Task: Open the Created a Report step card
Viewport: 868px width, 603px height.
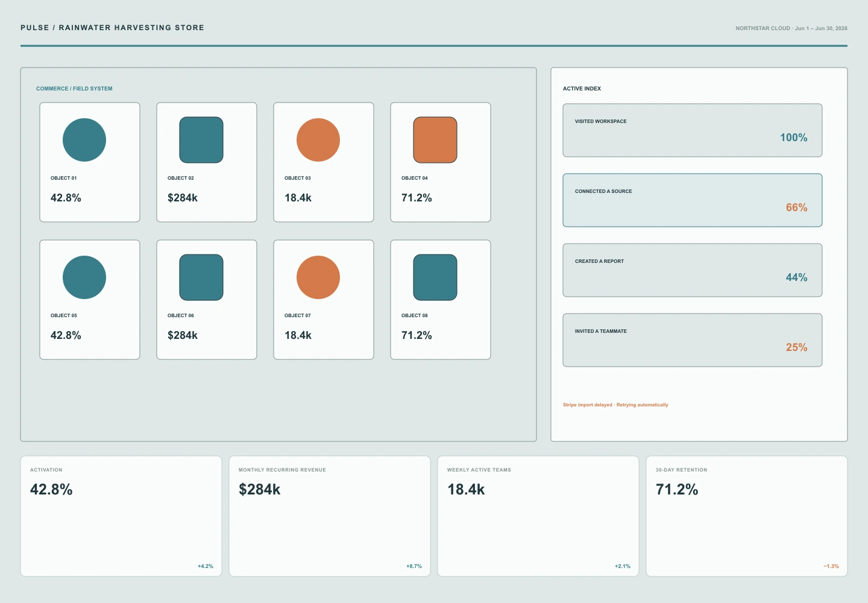Action: point(693,270)
